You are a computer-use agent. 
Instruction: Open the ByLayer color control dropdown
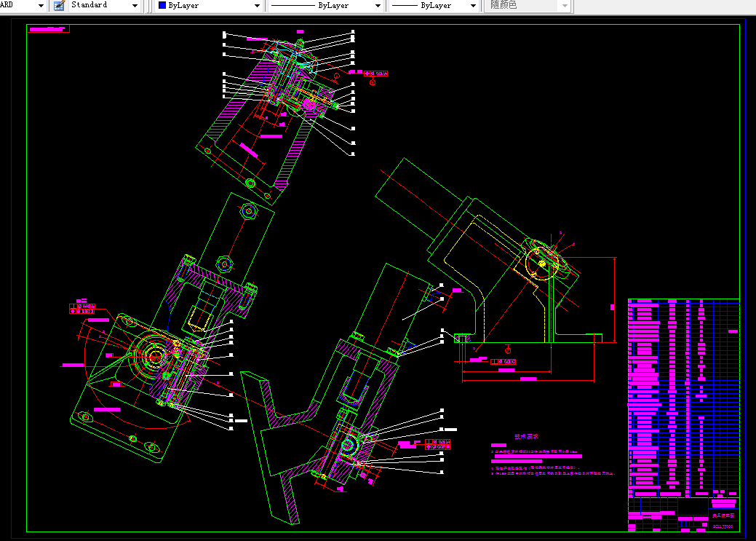click(208, 6)
